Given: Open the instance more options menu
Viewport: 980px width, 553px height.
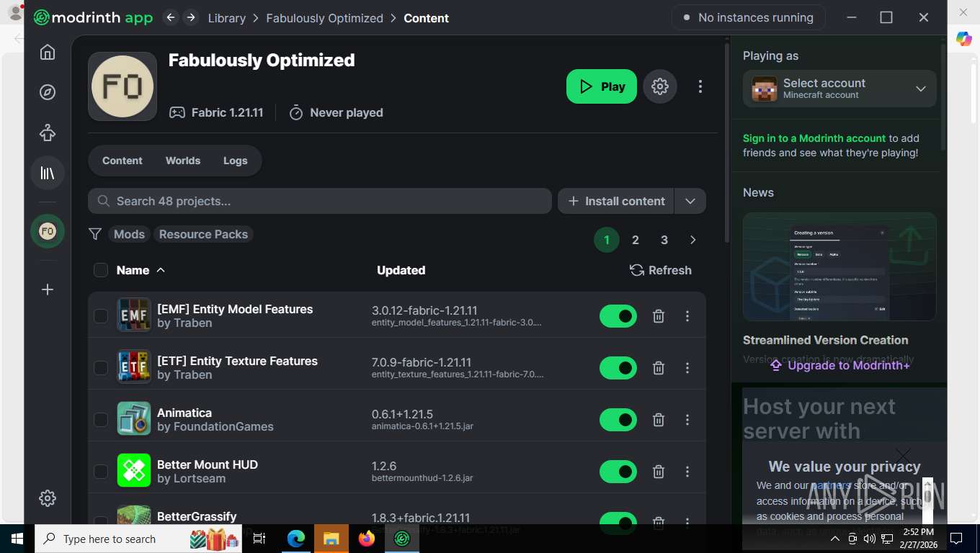Looking at the screenshot, I should pyautogui.click(x=700, y=86).
